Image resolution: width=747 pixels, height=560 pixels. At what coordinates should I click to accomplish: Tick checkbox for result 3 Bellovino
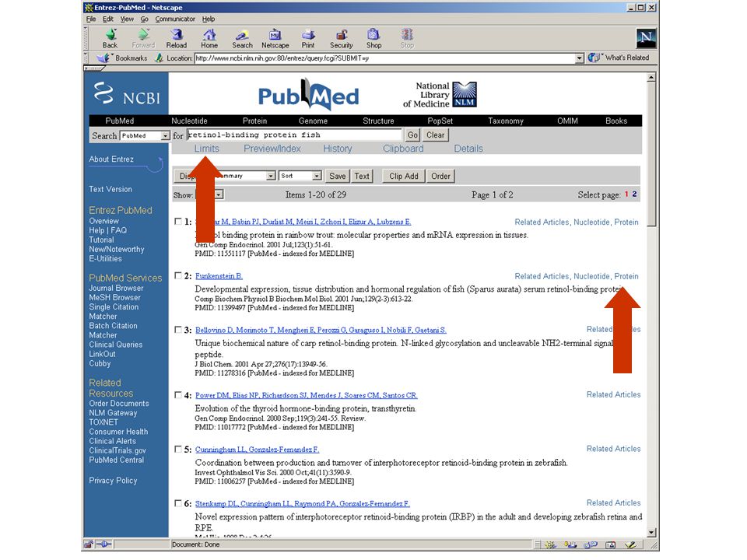tap(178, 330)
